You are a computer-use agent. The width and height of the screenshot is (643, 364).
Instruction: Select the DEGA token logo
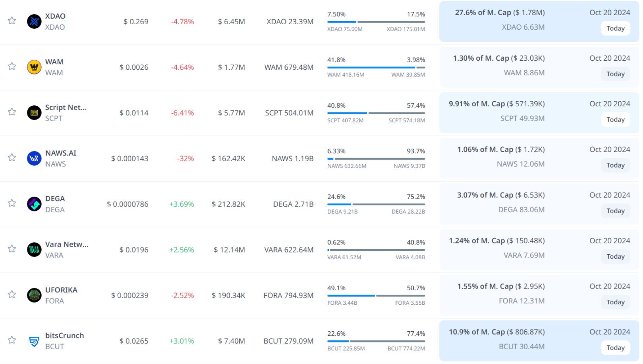pyautogui.click(x=34, y=204)
